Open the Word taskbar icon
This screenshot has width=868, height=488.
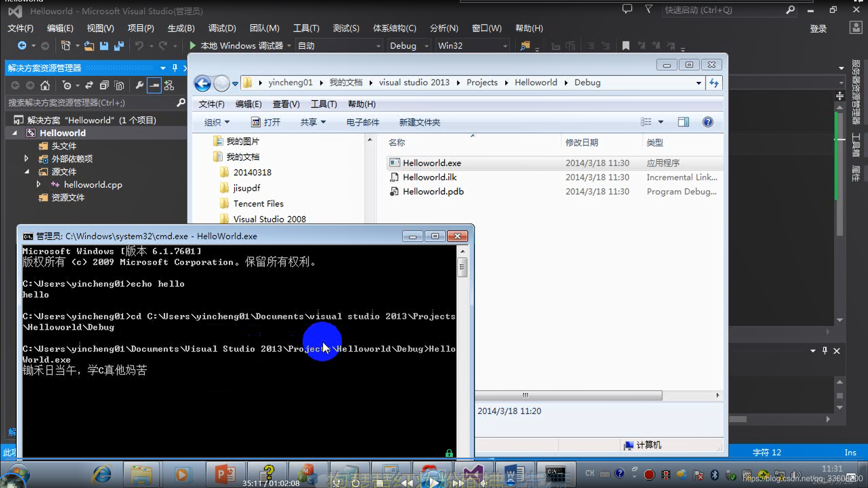tap(514, 475)
